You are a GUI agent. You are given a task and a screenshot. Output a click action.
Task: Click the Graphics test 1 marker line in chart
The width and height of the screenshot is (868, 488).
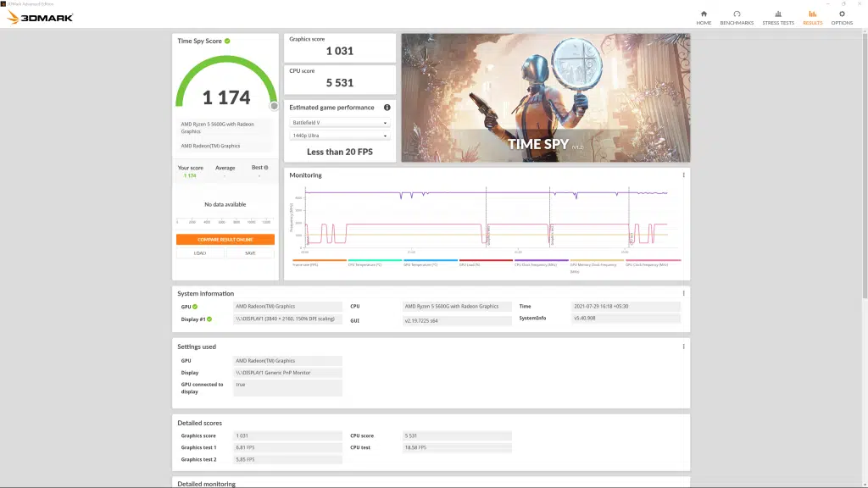click(486, 216)
